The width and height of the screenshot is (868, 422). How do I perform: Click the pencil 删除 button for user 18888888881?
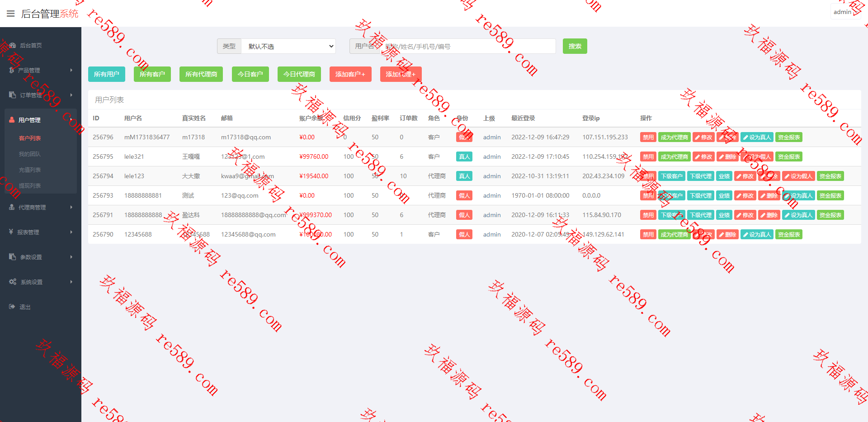769,196
